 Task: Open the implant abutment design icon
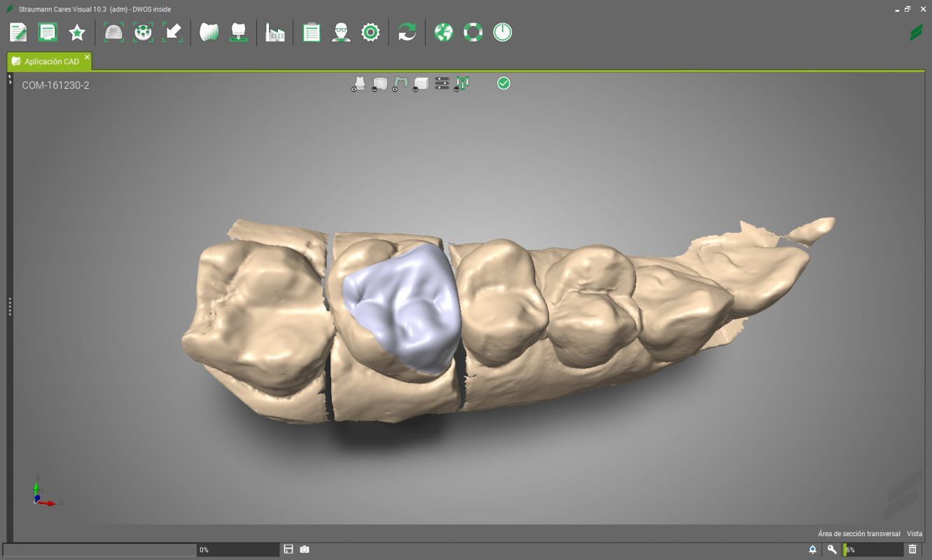[239, 32]
